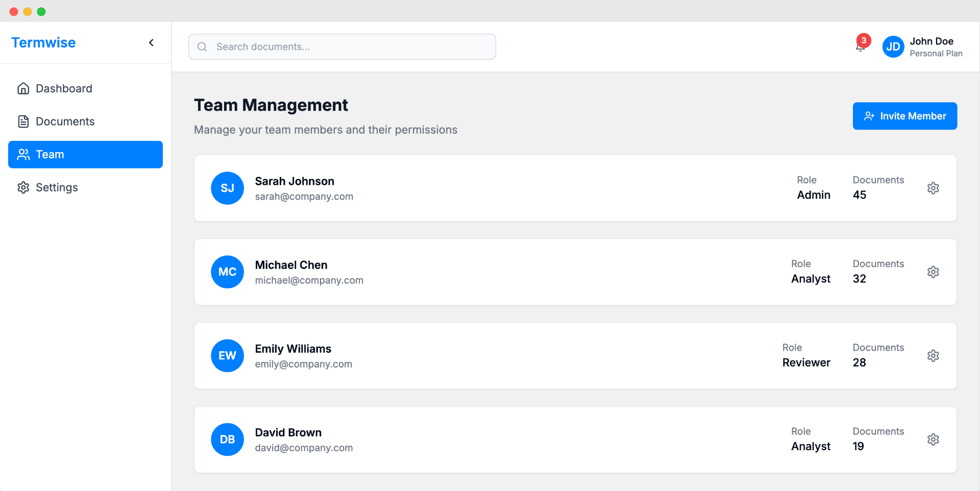980x491 pixels.
Task: Click the MC avatar circle
Action: [227, 272]
